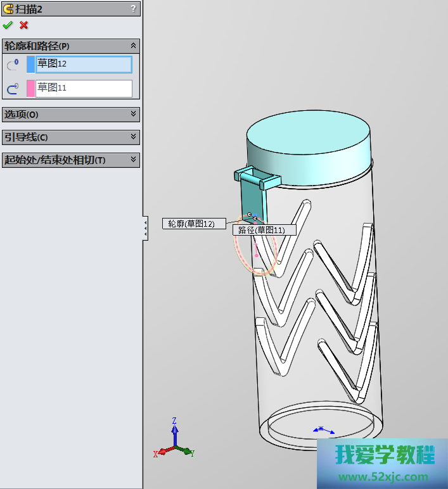Image resolution: width=448 pixels, height=489 pixels.
Task: Open help for the 扫描2 panel
Action: pos(133,8)
